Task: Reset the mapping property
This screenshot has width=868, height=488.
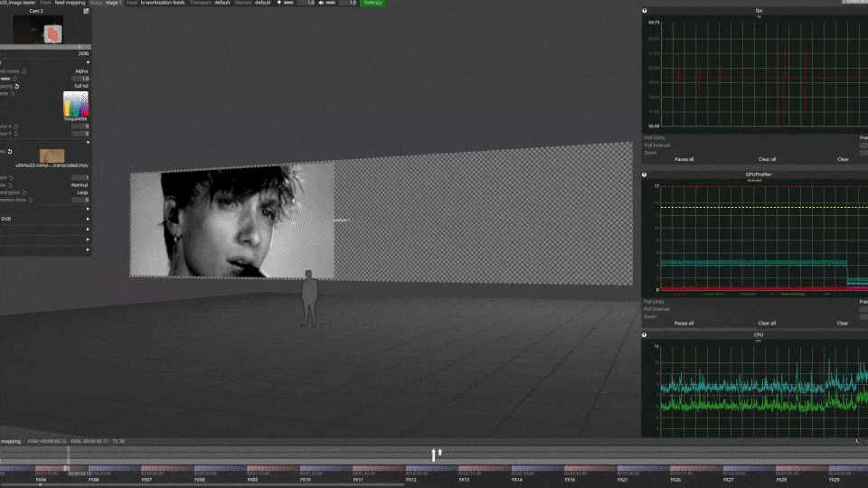Action: point(17,87)
